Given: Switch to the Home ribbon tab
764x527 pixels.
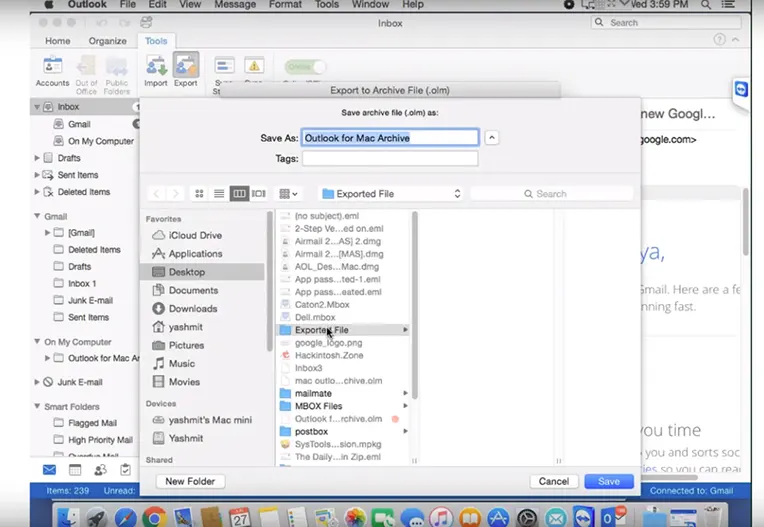Looking at the screenshot, I should tap(57, 41).
